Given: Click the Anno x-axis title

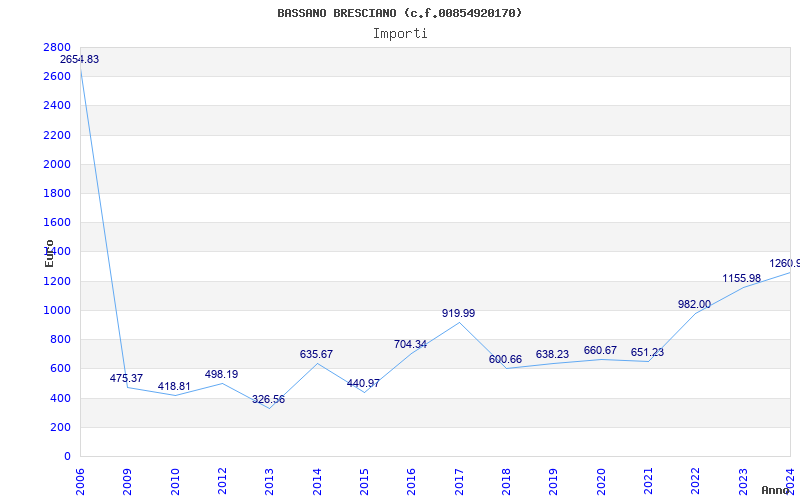Looking at the screenshot, I should click(x=775, y=490).
